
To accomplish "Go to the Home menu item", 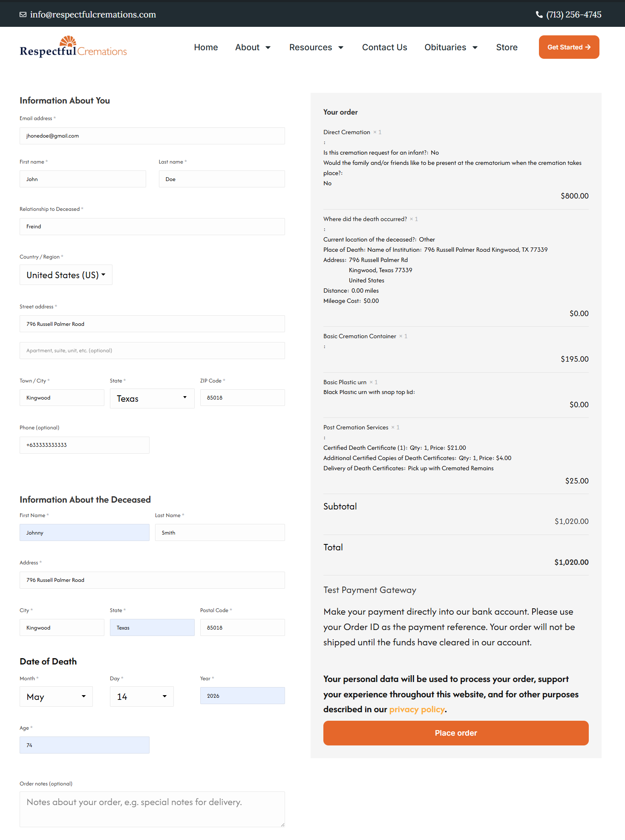I will pos(206,47).
